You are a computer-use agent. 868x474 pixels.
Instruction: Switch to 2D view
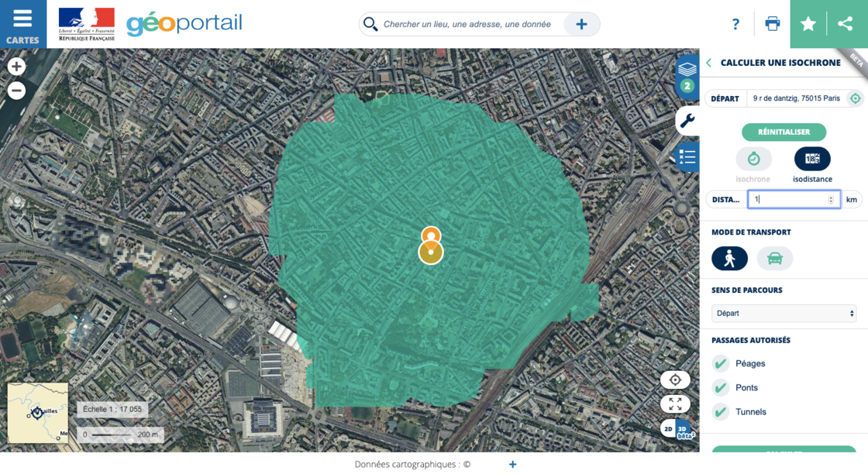[x=667, y=428]
